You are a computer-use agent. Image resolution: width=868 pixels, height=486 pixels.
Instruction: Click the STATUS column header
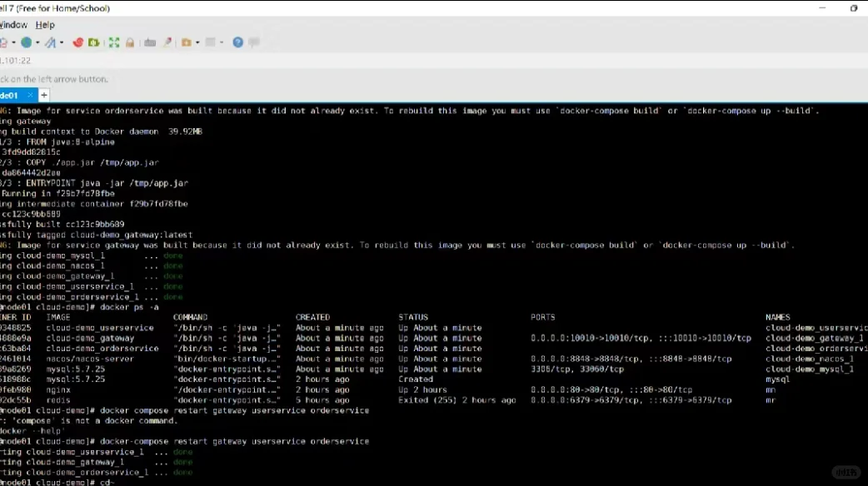pyautogui.click(x=413, y=317)
